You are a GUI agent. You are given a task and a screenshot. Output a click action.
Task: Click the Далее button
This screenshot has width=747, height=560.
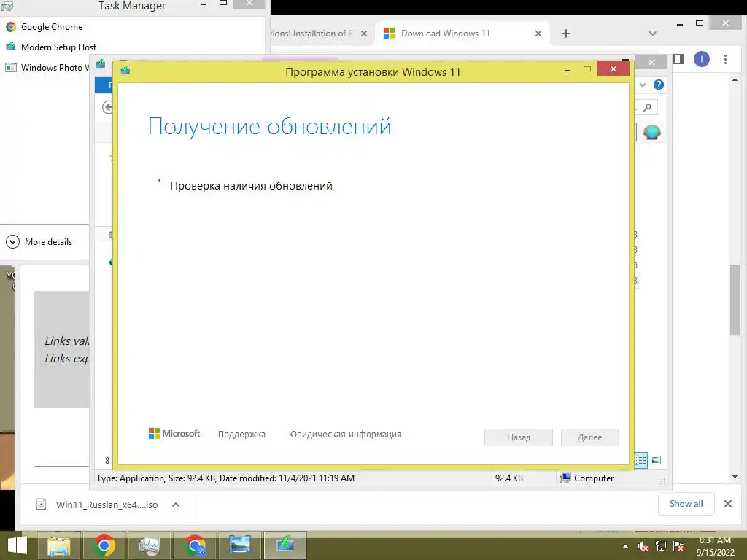(589, 437)
